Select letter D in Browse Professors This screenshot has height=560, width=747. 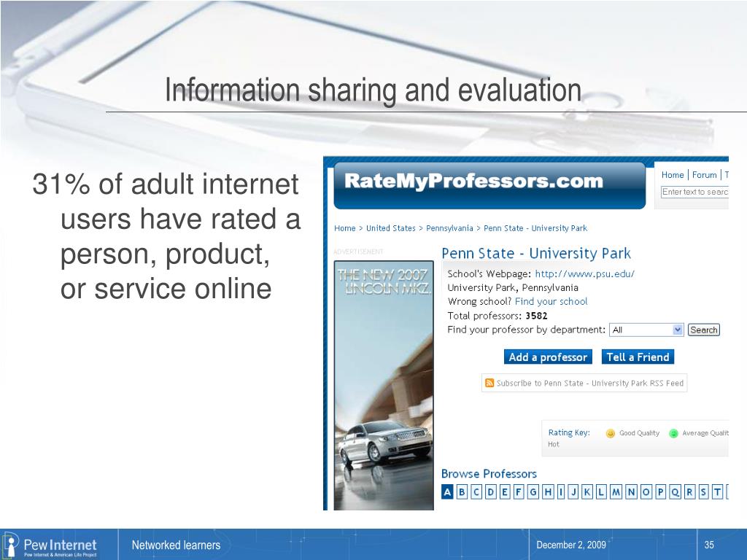coord(491,492)
